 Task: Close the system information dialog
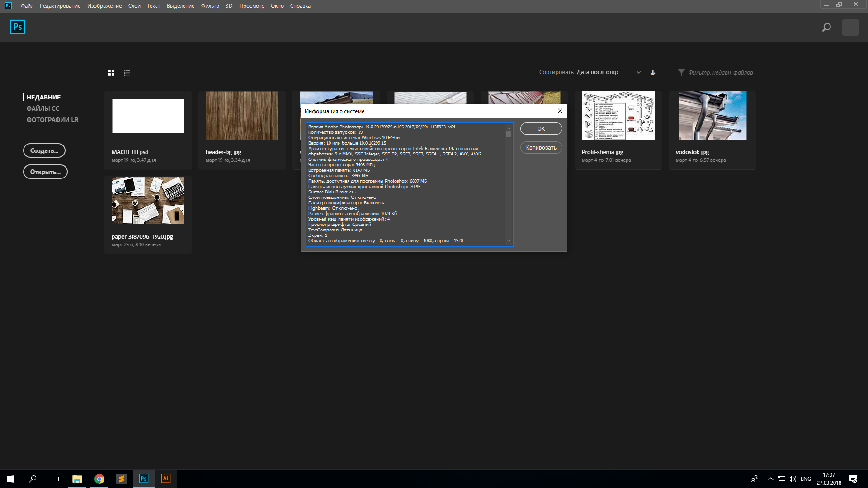tap(560, 111)
